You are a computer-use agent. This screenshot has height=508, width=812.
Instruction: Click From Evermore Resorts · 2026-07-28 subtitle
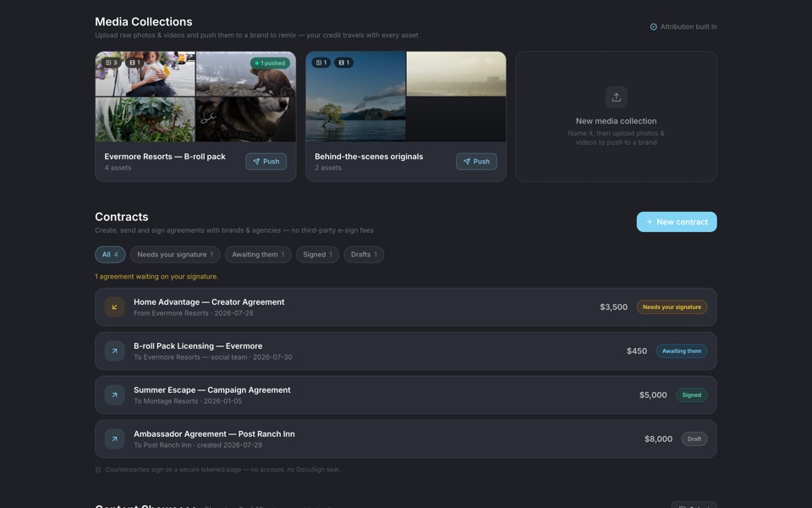193,313
